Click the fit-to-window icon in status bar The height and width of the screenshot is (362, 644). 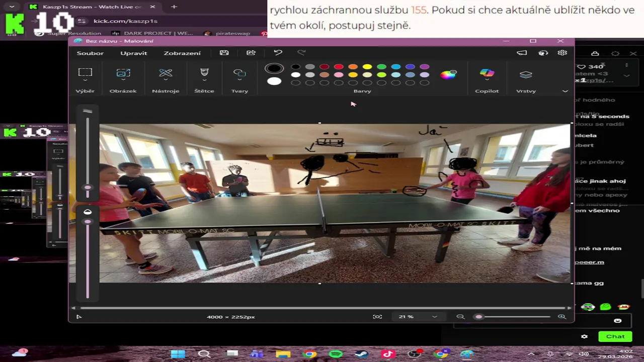[x=377, y=317]
